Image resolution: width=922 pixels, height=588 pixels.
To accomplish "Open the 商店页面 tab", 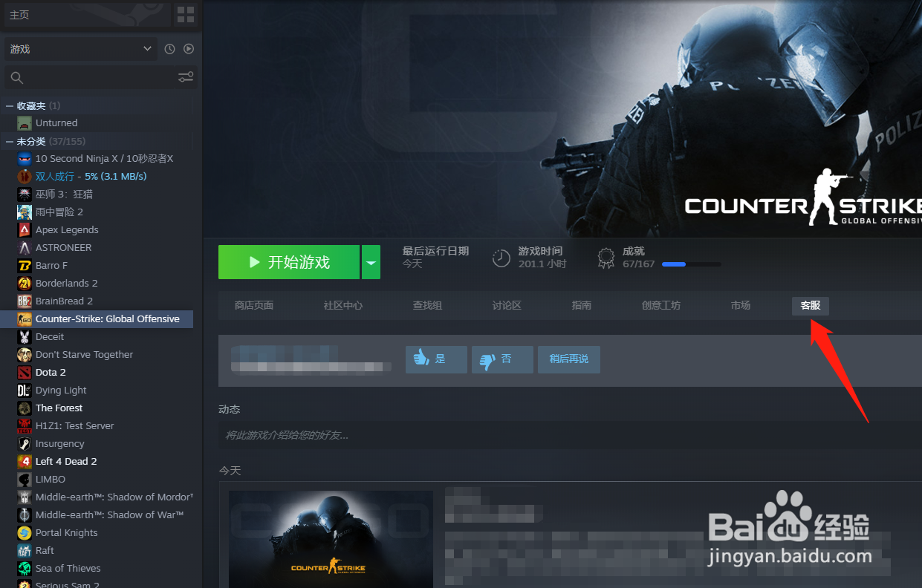I will [254, 305].
